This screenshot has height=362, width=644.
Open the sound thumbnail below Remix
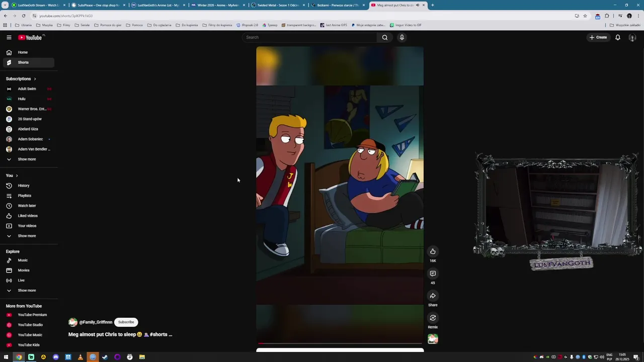pyautogui.click(x=433, y=339)
